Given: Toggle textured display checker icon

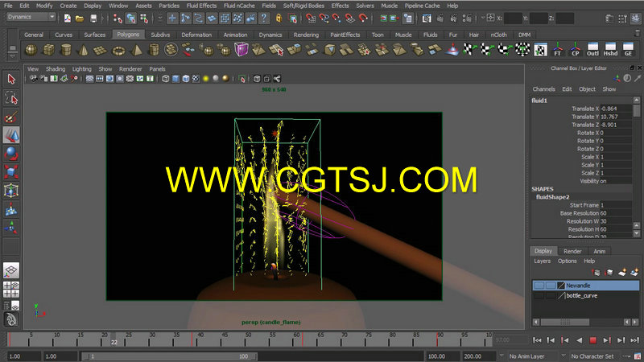Looking at the screenshot, I should 196,79.
